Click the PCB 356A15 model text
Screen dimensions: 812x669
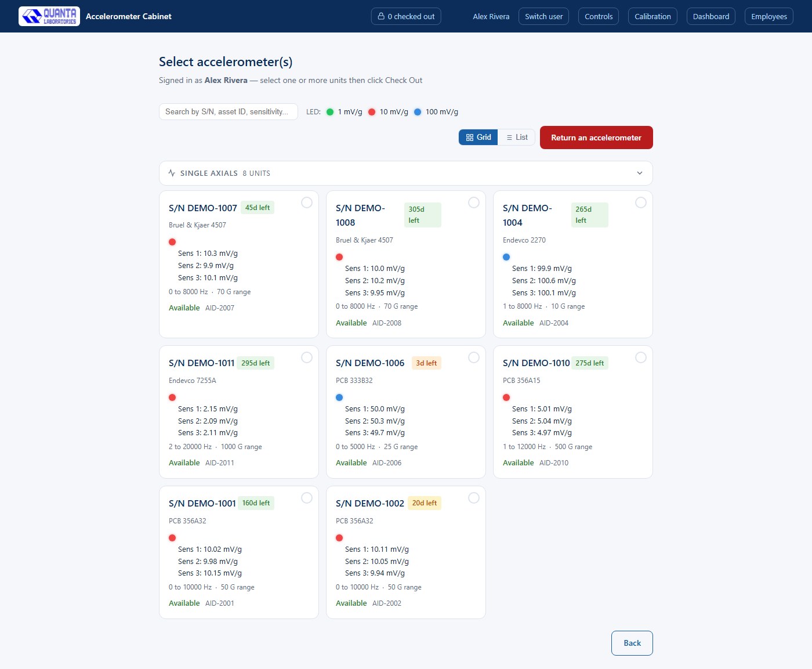pyautogui.click(x=521, y=381)
